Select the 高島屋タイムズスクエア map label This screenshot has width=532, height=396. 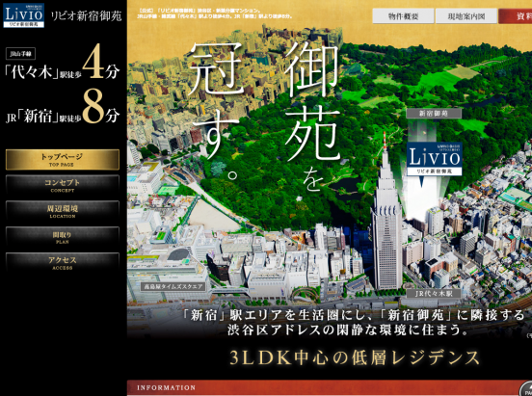click(173, 287)
